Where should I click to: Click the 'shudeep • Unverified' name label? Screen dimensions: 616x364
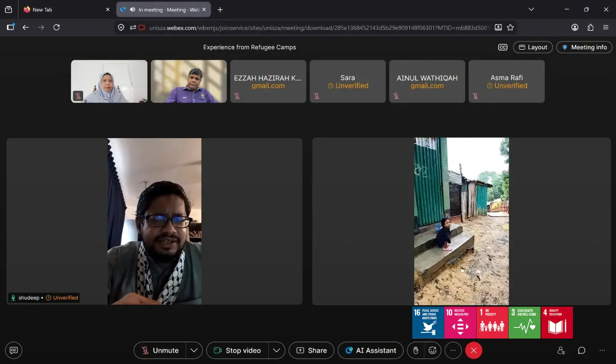[x=44, y=298]
